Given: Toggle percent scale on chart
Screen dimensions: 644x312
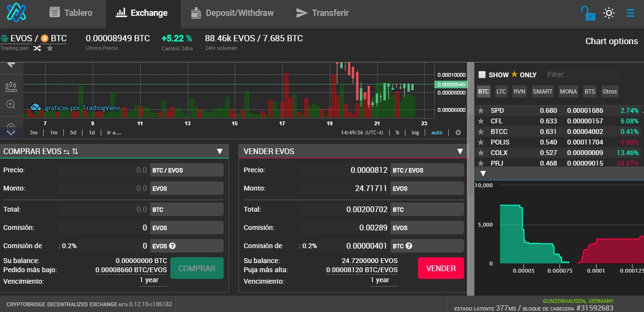Looking at the screenshot, I should coord(397,132).
